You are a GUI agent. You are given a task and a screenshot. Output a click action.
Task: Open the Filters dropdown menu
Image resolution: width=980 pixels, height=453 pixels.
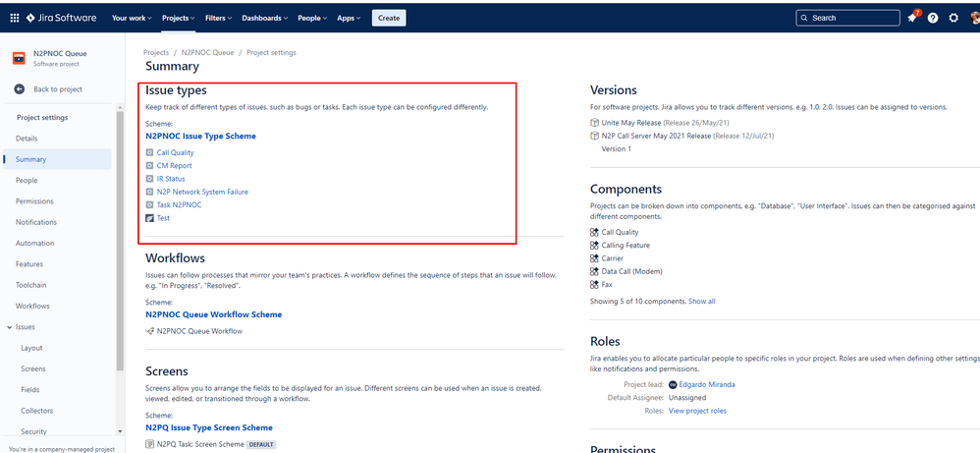point(219,18)
